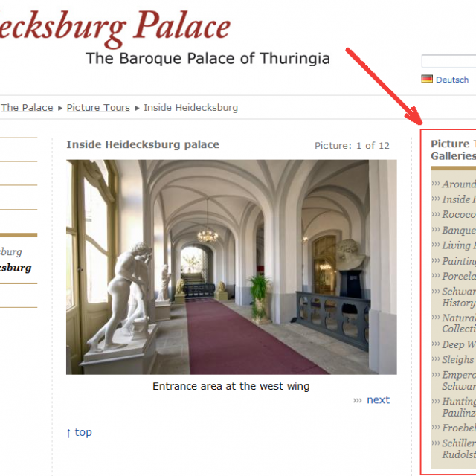Select the Living gallery entry

point(458,245)
